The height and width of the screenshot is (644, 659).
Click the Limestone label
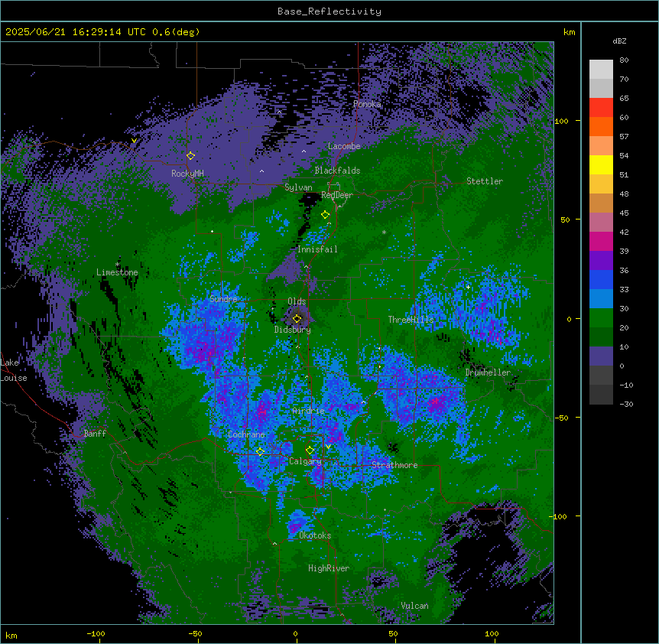pyautogui.click(x=117, y=272)
